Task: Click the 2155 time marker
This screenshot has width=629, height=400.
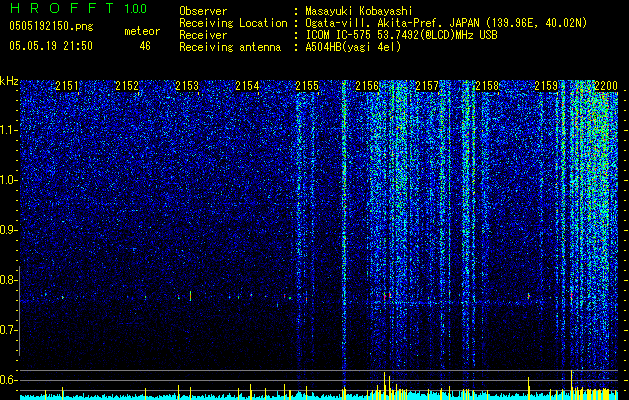Action: pyautogui.click(x=307, y=86)
